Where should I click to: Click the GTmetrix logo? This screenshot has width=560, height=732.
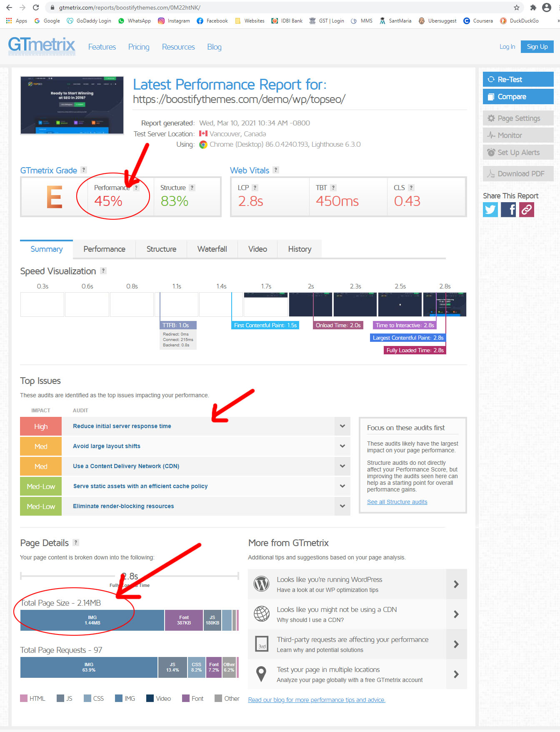tap(42, 46)
